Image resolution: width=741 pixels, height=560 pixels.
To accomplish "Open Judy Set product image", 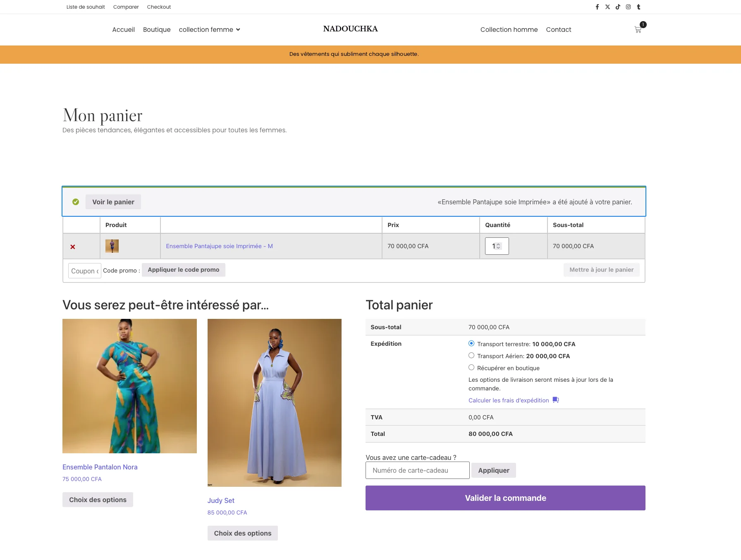I will pos(275,403).
